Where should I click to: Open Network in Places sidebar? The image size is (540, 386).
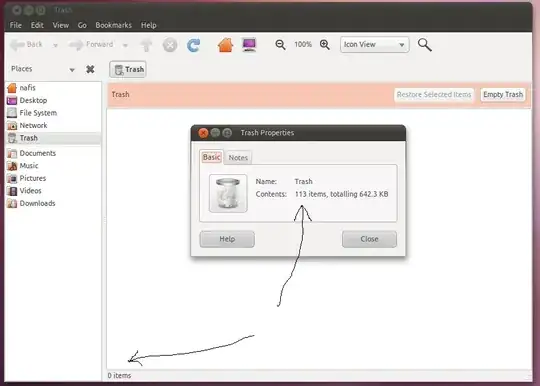(x=54, y=125)
